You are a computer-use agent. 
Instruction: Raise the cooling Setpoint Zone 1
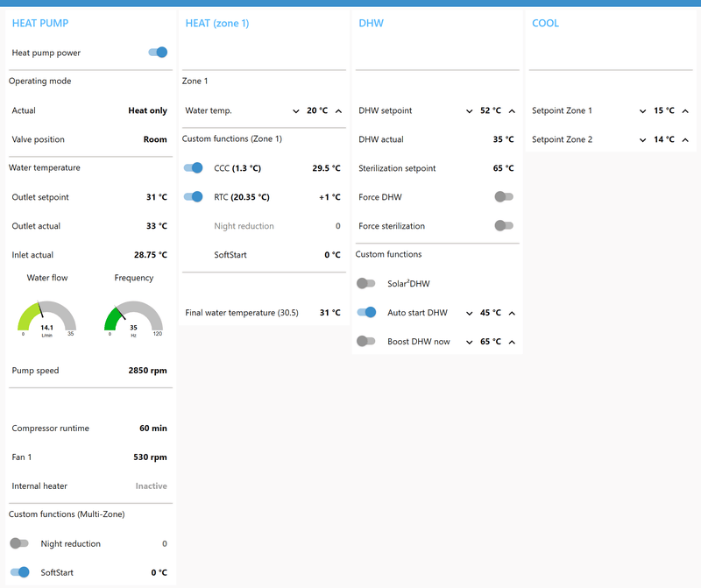[685, 111]
